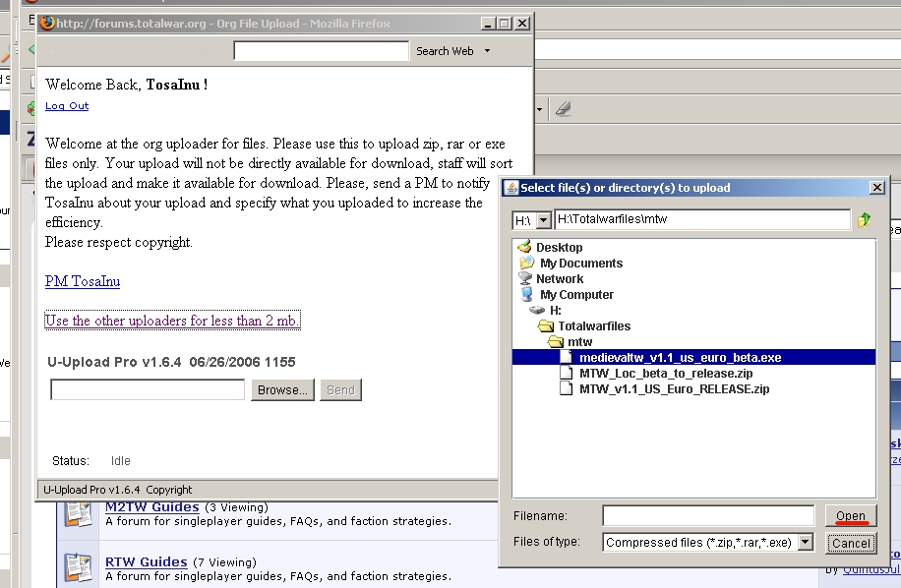Click the 'Search Web' label
Screen dimensions: 901x588
[445, 51]
